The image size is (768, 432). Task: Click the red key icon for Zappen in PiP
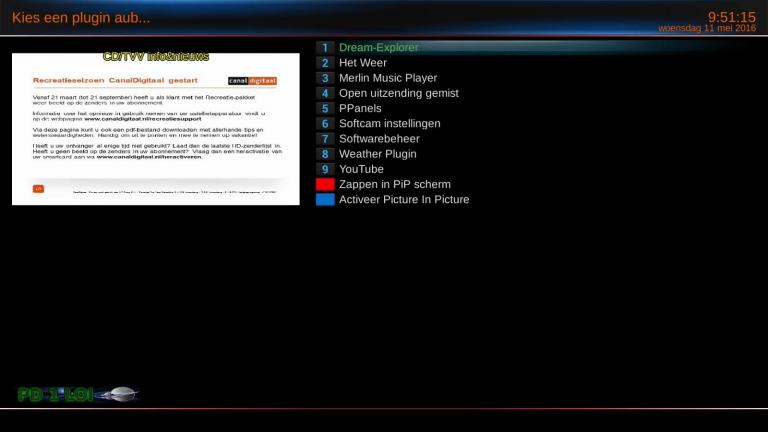point(325,184)
